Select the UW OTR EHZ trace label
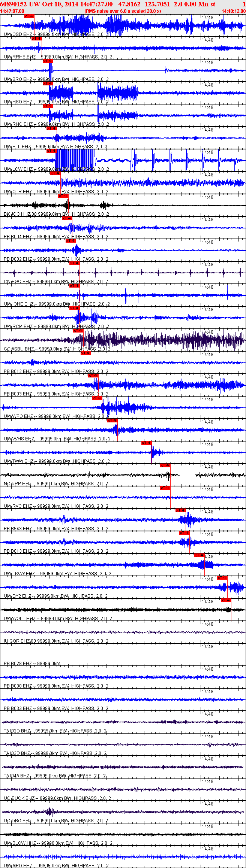246x868 pixels. (56, 192)
